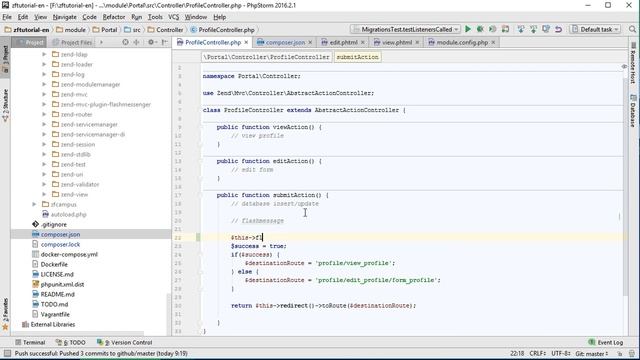Run with coverage icon in toolbar
The height and width of the screenshot is (360, 640).
(x=493, y=29)
